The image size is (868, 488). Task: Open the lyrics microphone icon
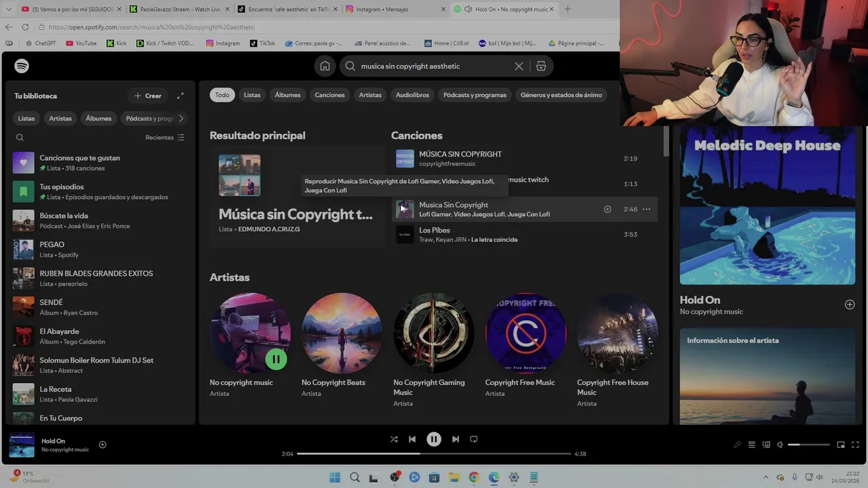click(x=737, y=445)
